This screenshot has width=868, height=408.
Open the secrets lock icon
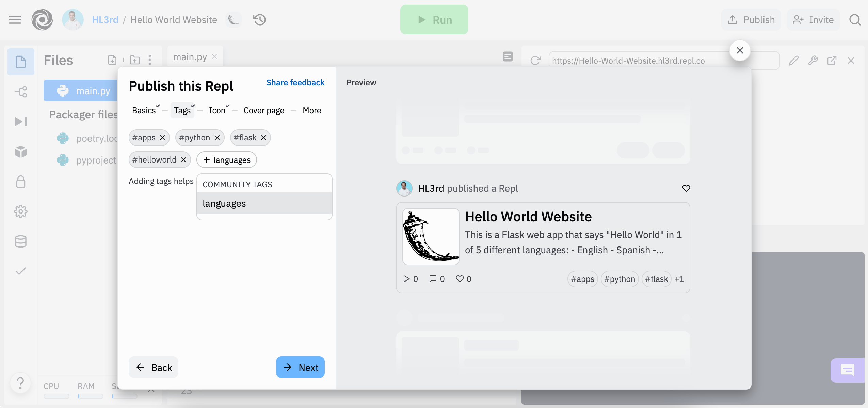[21, 182]
